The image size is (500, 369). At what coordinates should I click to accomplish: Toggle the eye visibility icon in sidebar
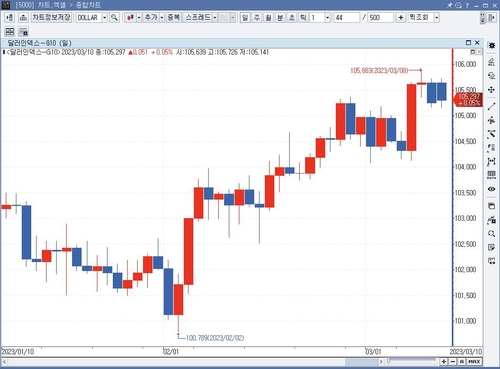(x=491, y=189)
